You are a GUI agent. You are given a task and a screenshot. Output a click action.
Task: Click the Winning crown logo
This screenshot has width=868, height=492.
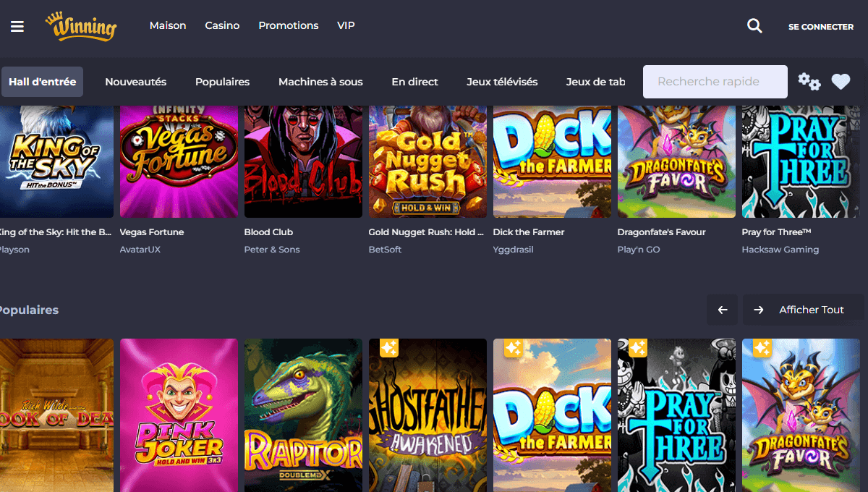pos(81,27)
